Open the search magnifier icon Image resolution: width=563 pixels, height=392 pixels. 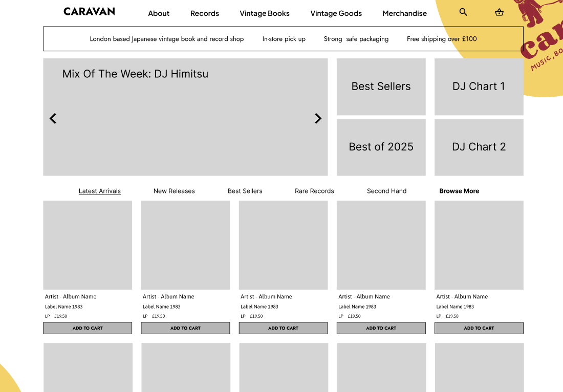[x=463, y=12]
